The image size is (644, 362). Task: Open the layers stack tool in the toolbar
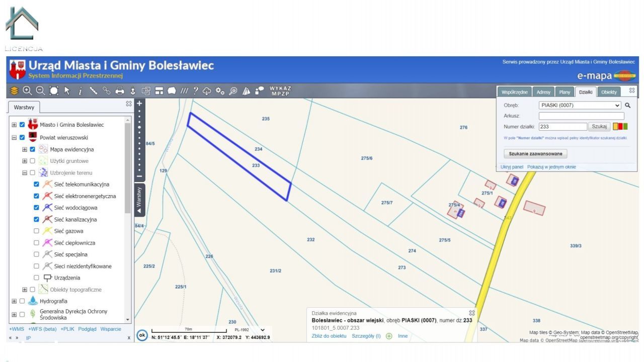click(14, 91)
